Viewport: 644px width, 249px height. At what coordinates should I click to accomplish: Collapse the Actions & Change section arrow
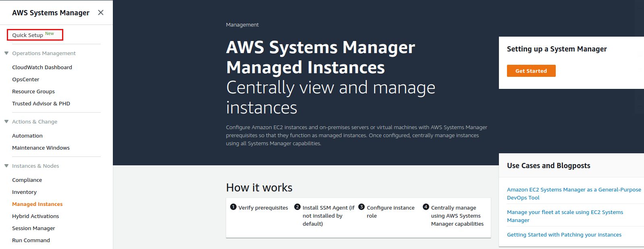click(x=6, y=121)
